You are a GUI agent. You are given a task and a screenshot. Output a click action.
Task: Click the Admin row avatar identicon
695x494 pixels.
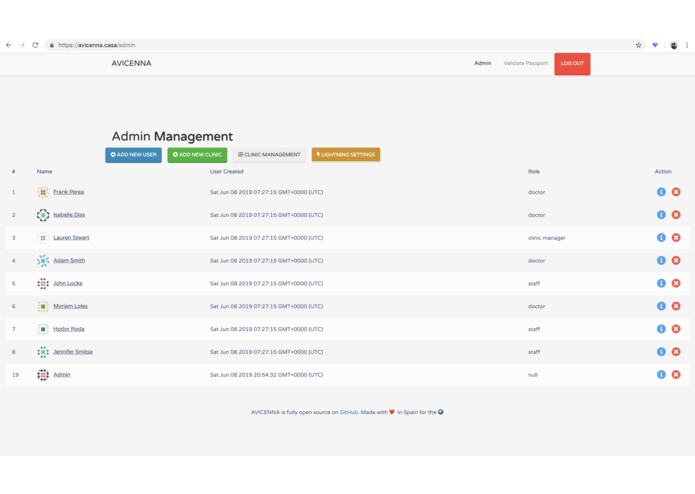[x=43, y=375]
